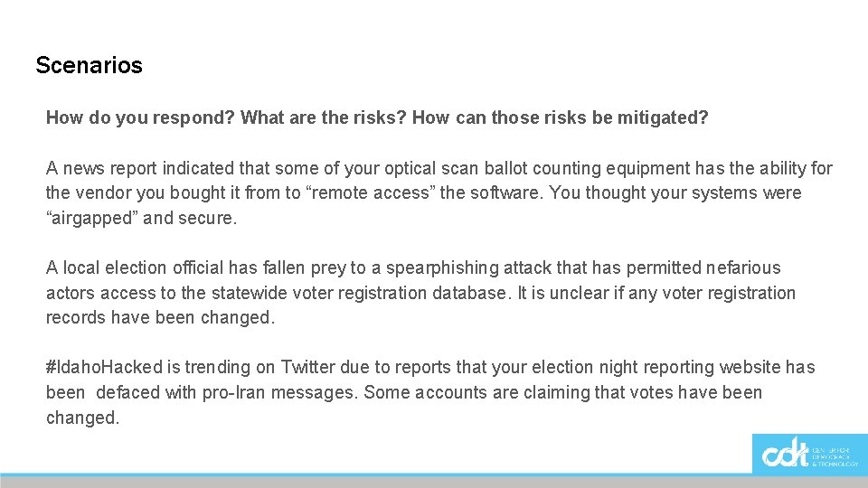The height and width of the screenshot is (488, 868).
Task: Click the Center for Democracy & Technology logo text
Action: (836, 455)
